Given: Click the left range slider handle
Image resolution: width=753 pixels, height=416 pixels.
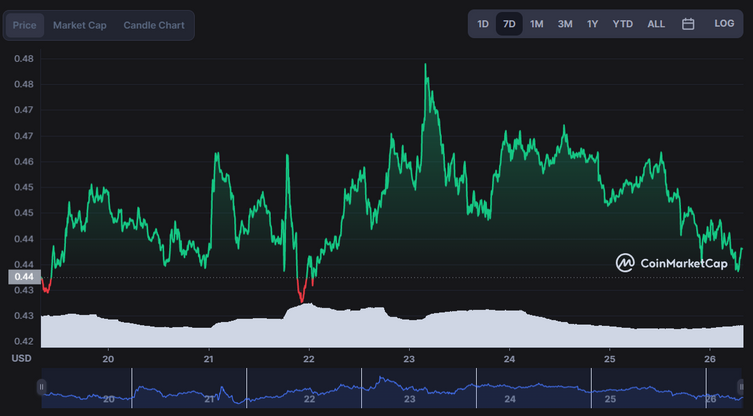Looking at the screenshot, I should (41, 387).
